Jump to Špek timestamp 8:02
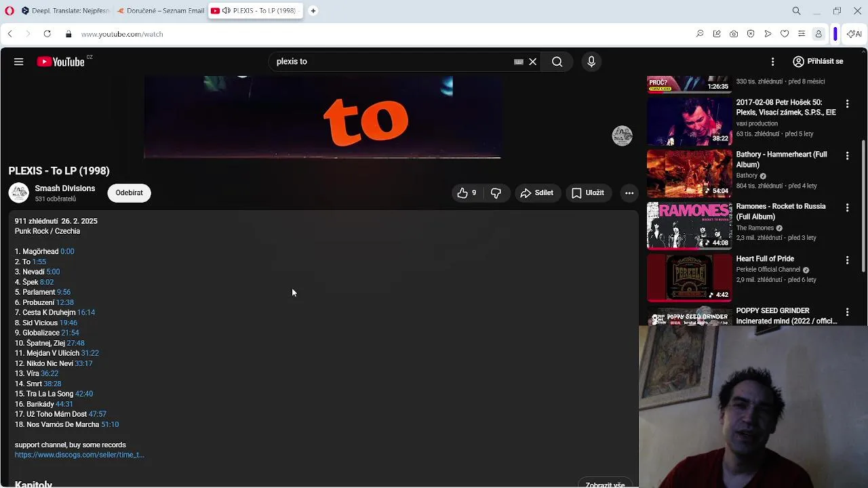 coord(47,282)
